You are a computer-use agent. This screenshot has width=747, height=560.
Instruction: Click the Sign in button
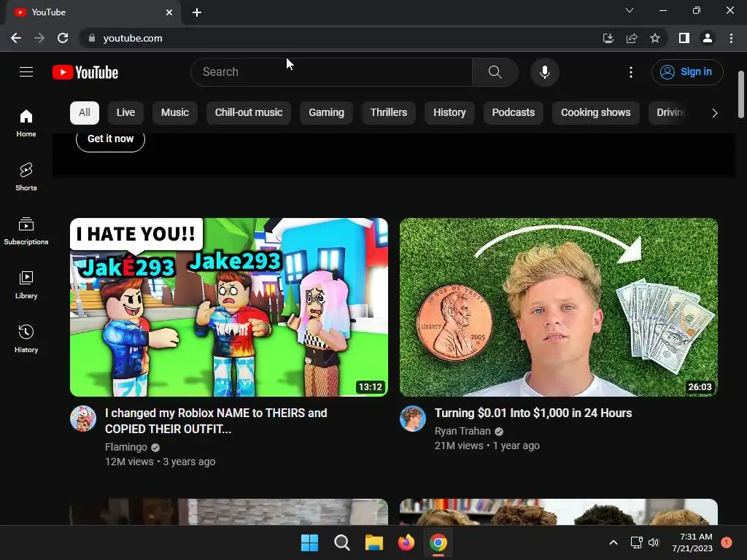(x=687, y=72)
